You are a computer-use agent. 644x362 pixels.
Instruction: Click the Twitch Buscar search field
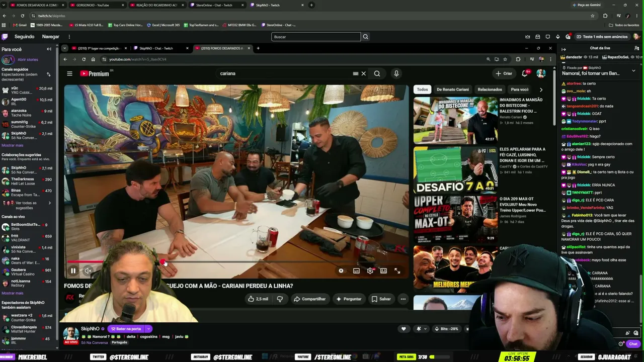(316, 37)
